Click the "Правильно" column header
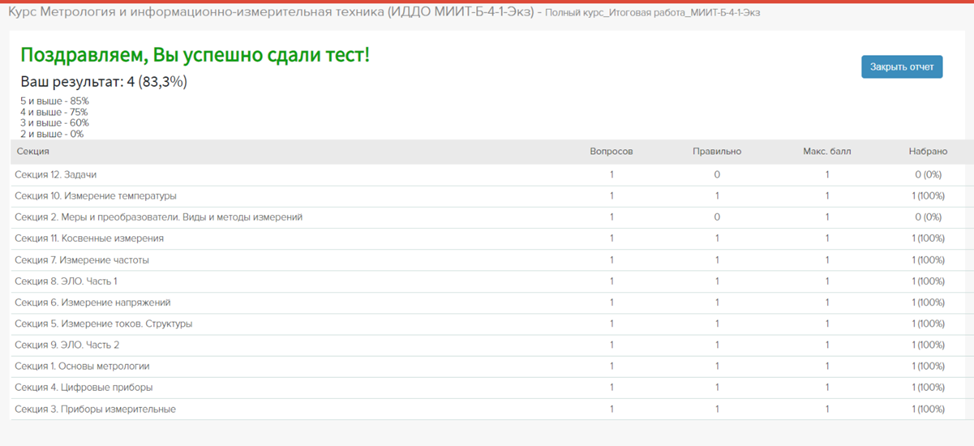Image resolution: width=974 pixels, height=446 pixels. click(x=716, y=152)
